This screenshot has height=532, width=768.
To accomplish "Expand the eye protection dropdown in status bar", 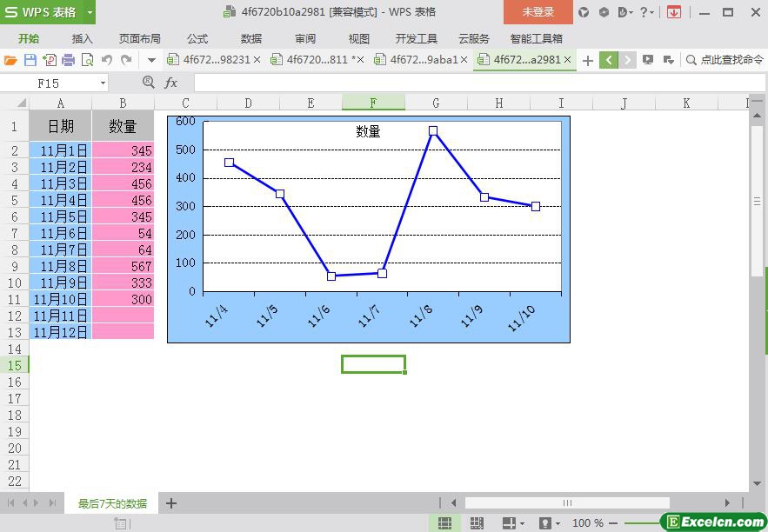I will pyautogui.click(x=558, y=523).
